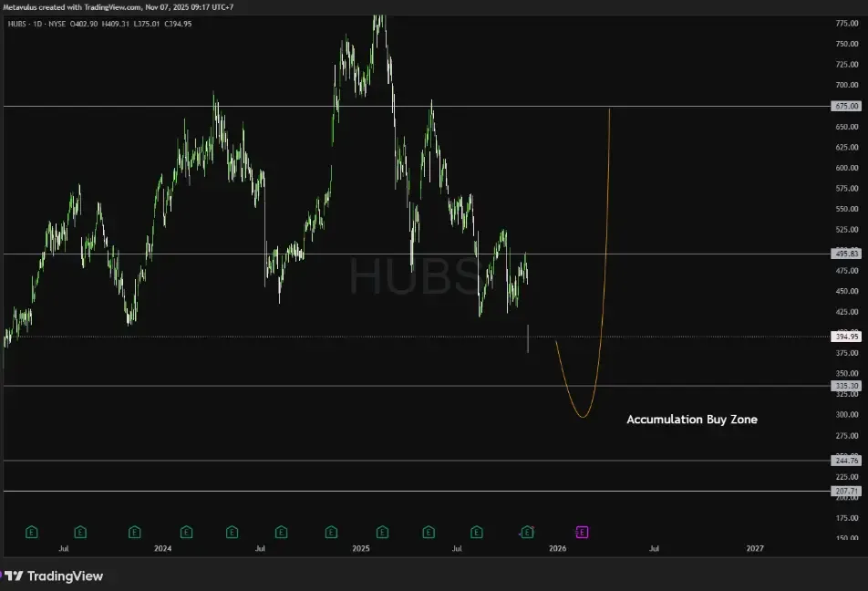This screenshot has width=868, height=591.
Task: Click the 2026 label on time axis
Action: 557,548
